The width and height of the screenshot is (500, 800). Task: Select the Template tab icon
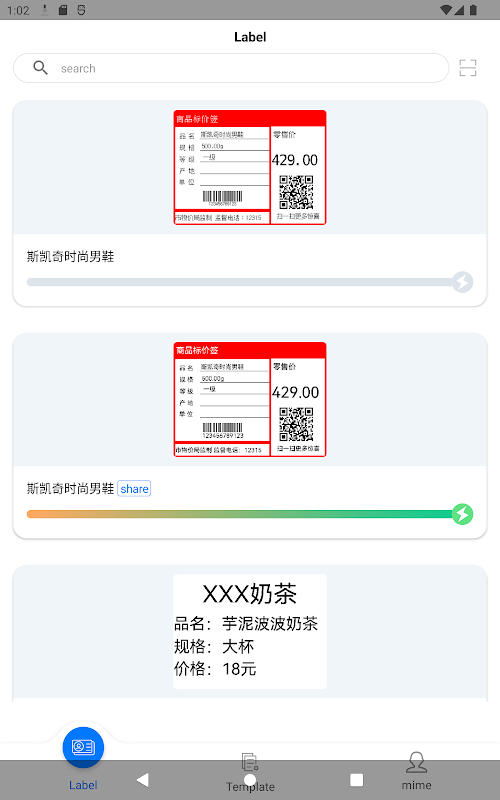250,762
